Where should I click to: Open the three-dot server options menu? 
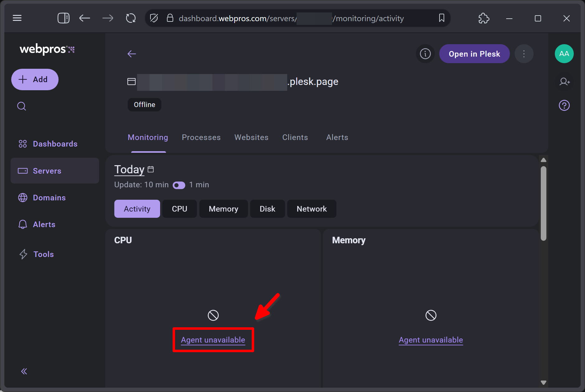(524, 54)
